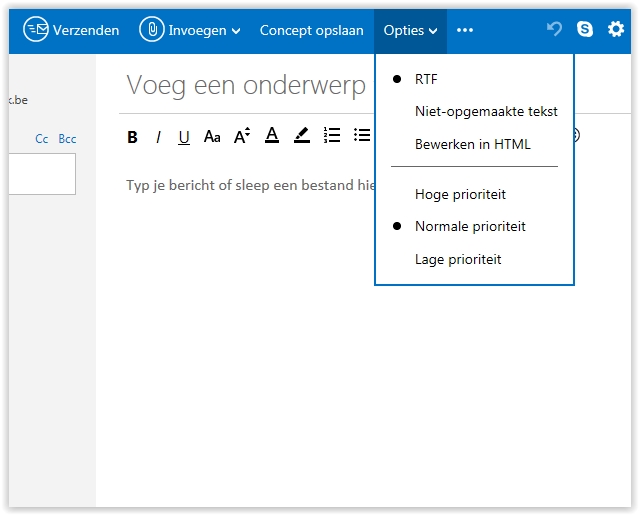This screenshot has height=515, width=639.
Task: Collapse the Opties dropdown menu
Action: (411, 30)
